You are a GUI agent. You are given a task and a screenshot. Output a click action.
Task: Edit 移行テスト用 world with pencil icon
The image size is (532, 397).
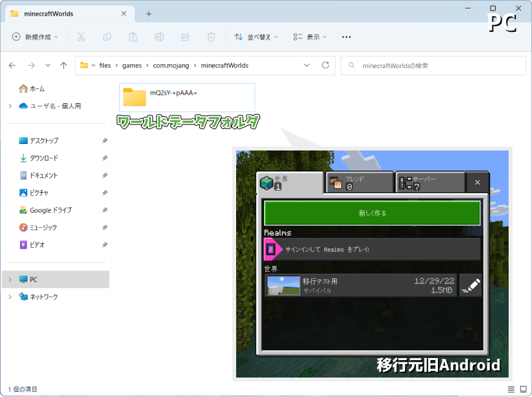(x=470, y=285)
